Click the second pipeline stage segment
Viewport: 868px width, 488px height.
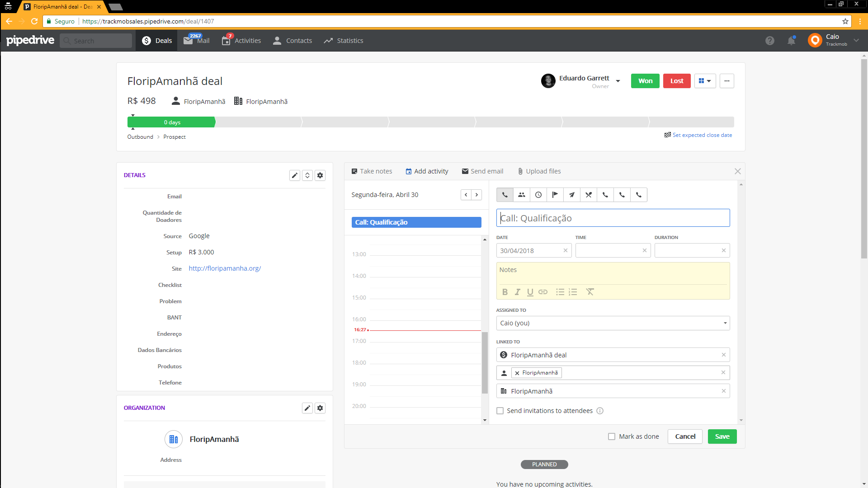[259, 122]
